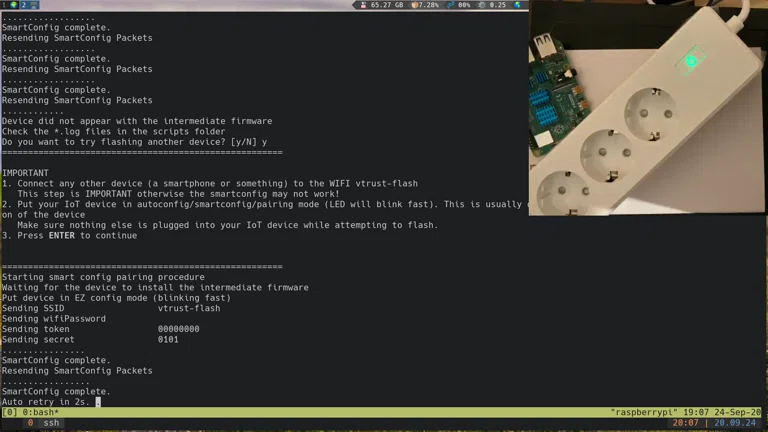This screenshot has height=432, width=768.
Task: Click the "flashing another device? [y/N]" prompt line
Action: tap(134, 142)
